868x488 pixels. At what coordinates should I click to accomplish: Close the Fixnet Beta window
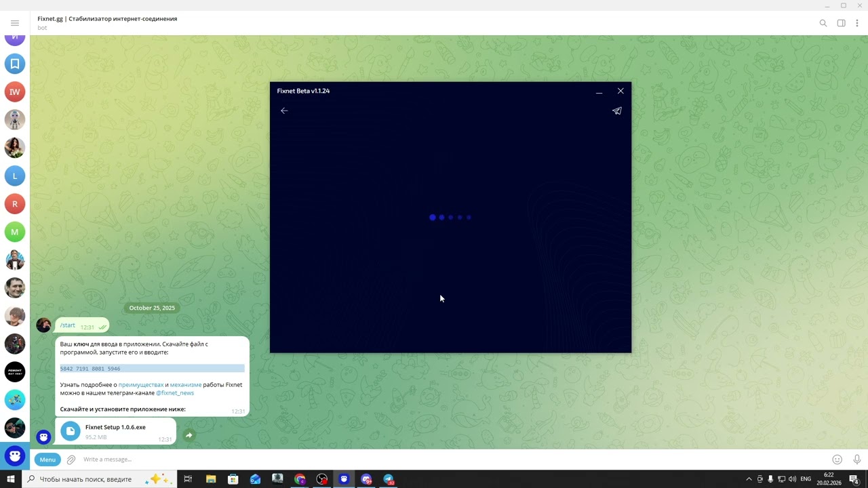pos(620,91)
